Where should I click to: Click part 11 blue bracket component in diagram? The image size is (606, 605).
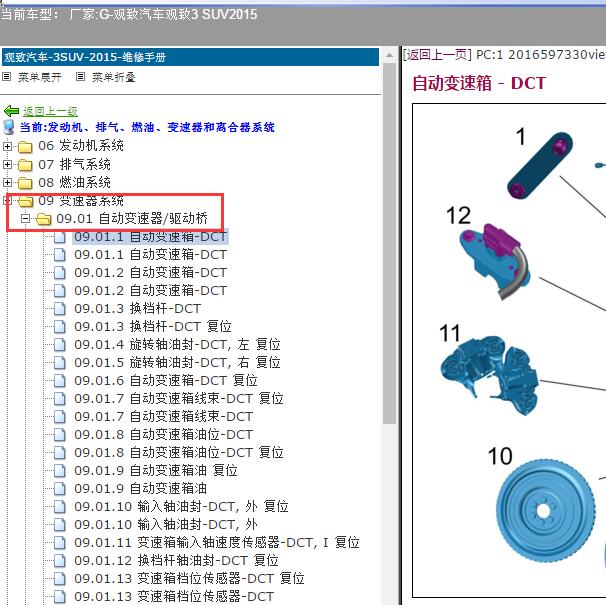[490, 375]
